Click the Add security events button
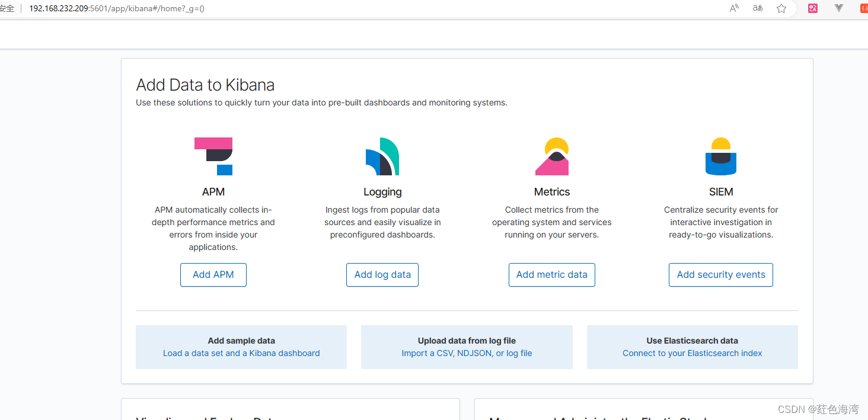This screenshot has height=420, width=868. pos(721,275)
